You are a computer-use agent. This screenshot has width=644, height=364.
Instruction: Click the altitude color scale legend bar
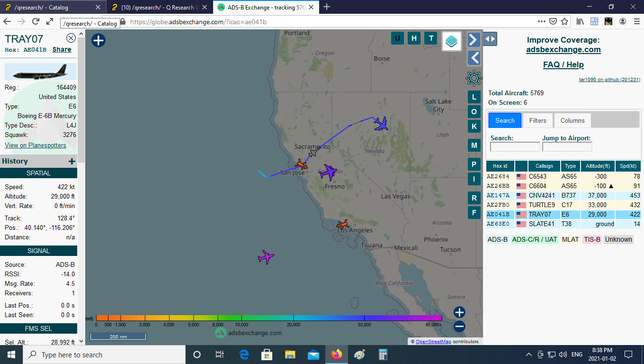pos(268,318)
